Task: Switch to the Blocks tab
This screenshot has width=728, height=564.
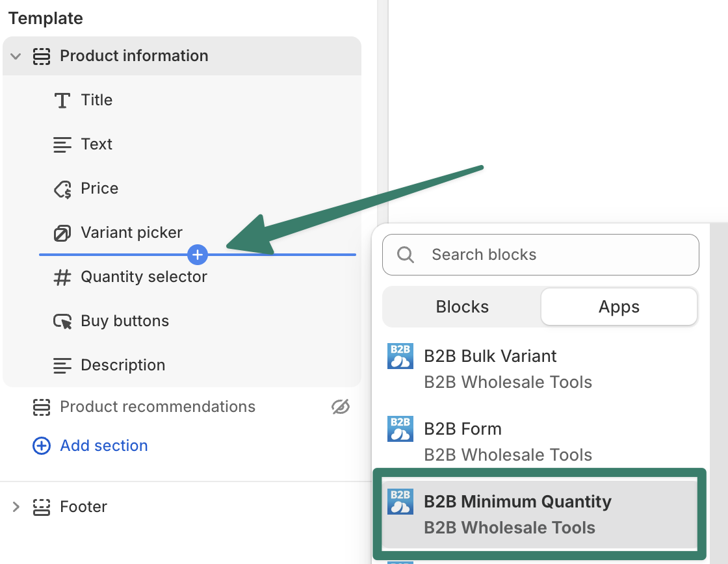Action: pos(462,307)
